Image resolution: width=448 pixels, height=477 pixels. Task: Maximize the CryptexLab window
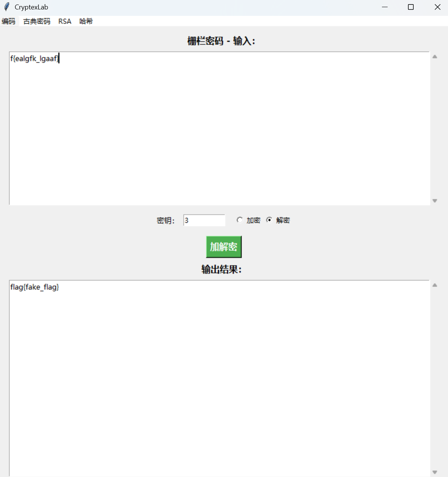tap(411, 7)
